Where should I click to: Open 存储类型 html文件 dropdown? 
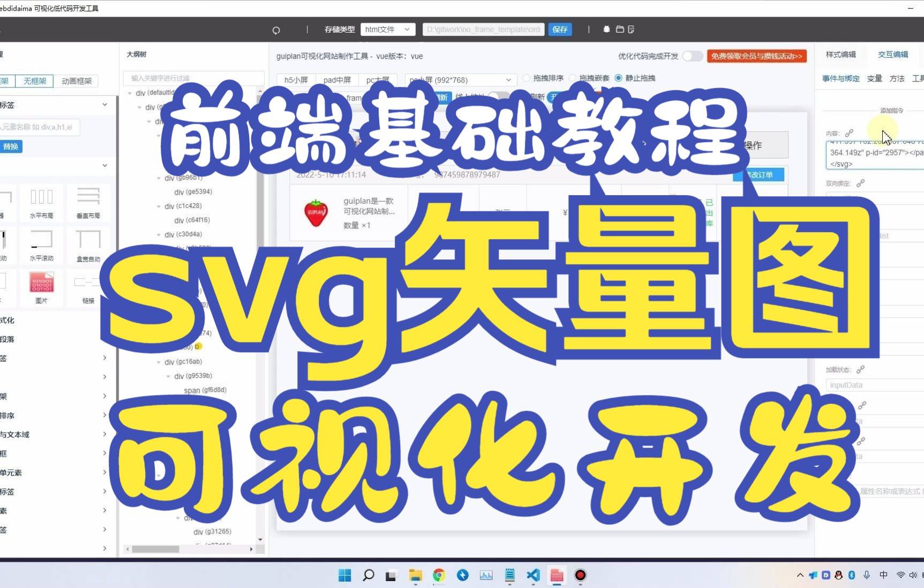coord(388,29)
